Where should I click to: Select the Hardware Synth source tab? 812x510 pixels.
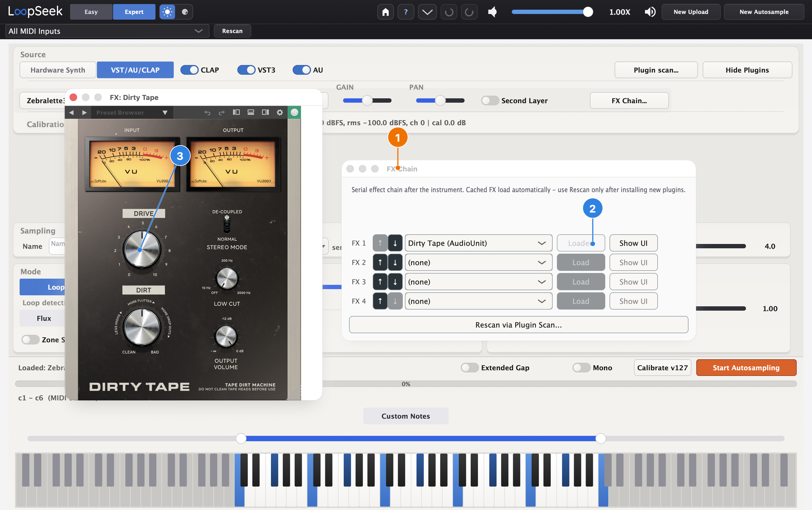(58, 70)
